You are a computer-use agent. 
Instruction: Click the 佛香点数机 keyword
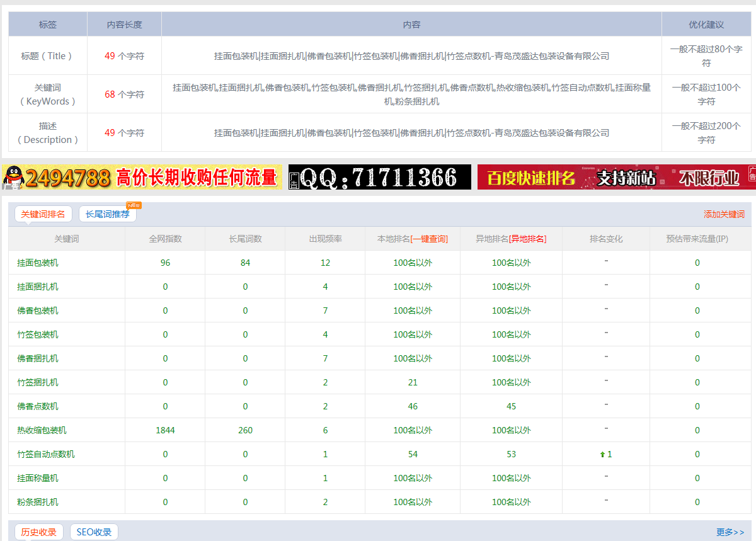coord(38,406)
